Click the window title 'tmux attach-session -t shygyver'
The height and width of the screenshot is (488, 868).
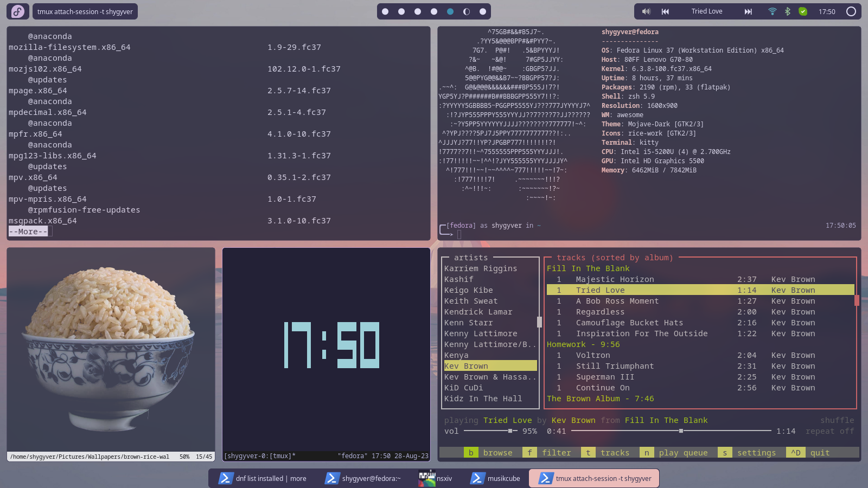coord(85,11)
